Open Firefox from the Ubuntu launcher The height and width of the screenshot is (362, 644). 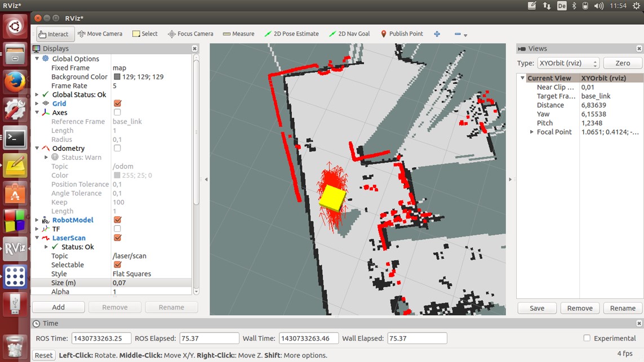pyautogui.click(x=15, y=83)
